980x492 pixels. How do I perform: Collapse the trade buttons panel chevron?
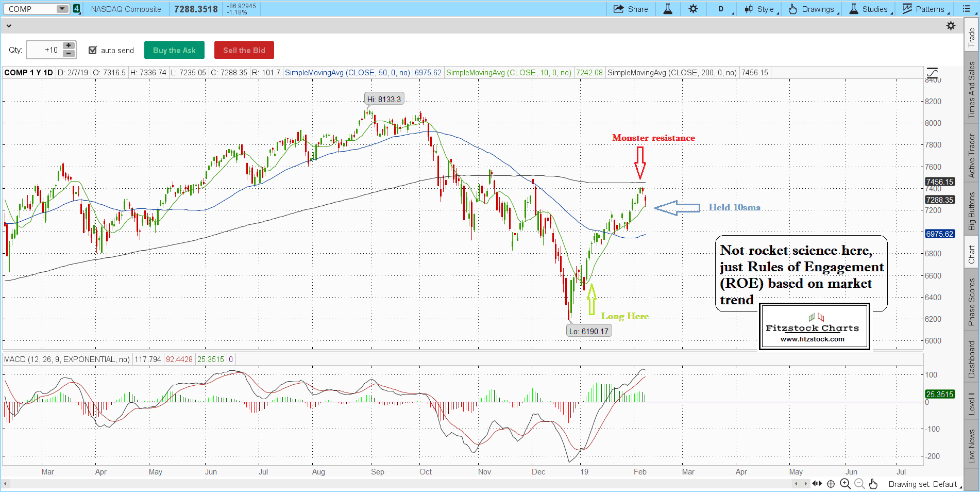pos(9,26)
